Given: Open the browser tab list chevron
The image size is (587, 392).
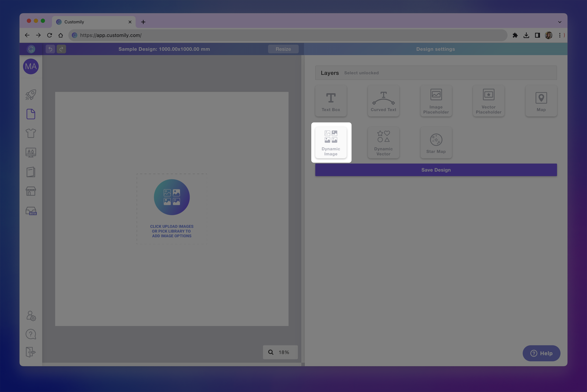Looking at the screenshot, I should (x=559, y=22).
